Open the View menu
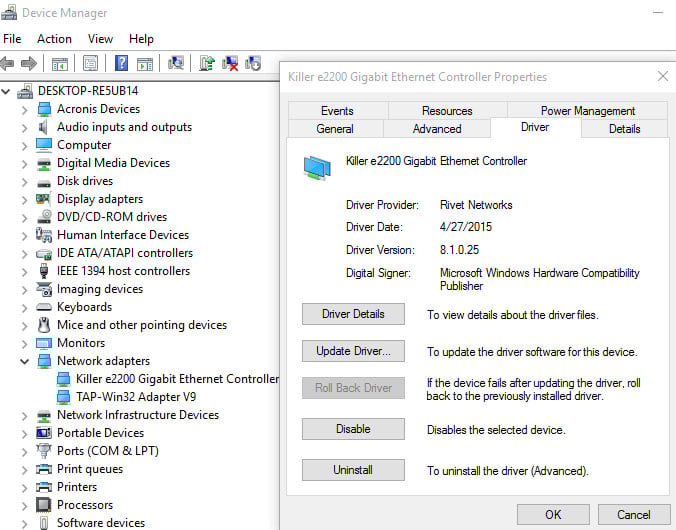The width and height of the screenshot is (676, 530). point(100,39)
